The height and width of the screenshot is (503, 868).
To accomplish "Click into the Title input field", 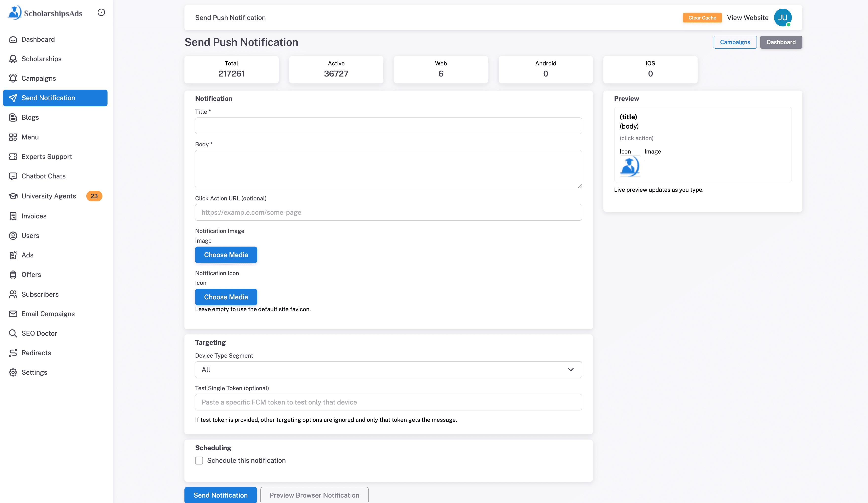I will (388, 126).
